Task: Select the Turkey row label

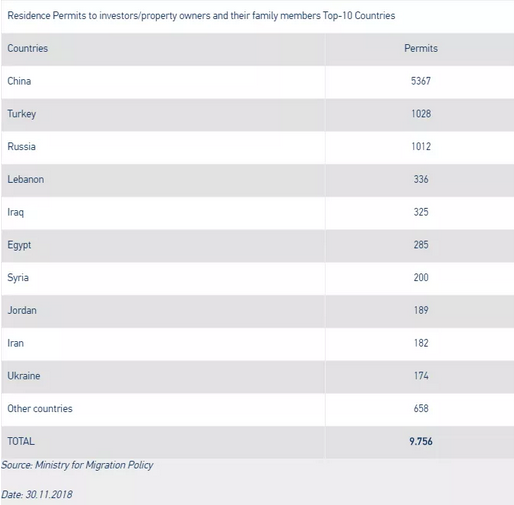Action: (22, 114)
